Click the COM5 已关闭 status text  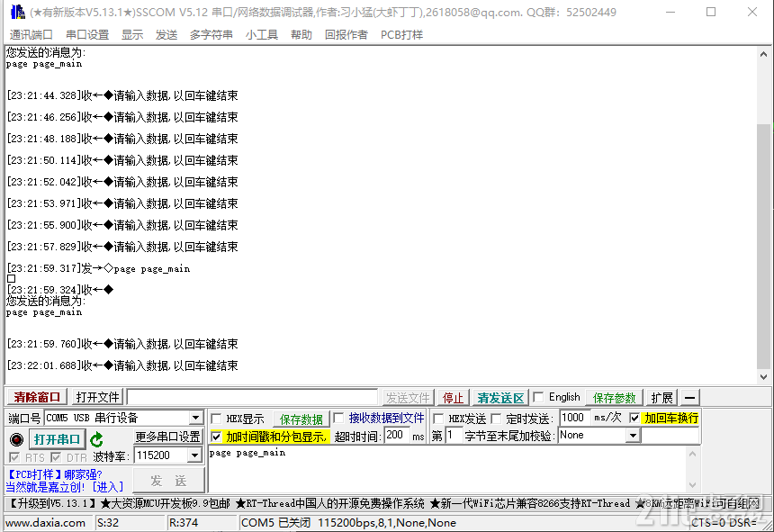click(x=275, y=523)
